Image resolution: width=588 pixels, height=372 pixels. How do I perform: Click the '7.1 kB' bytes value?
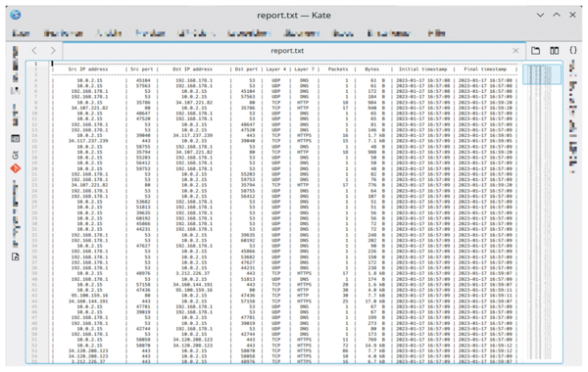coord(376,141)
